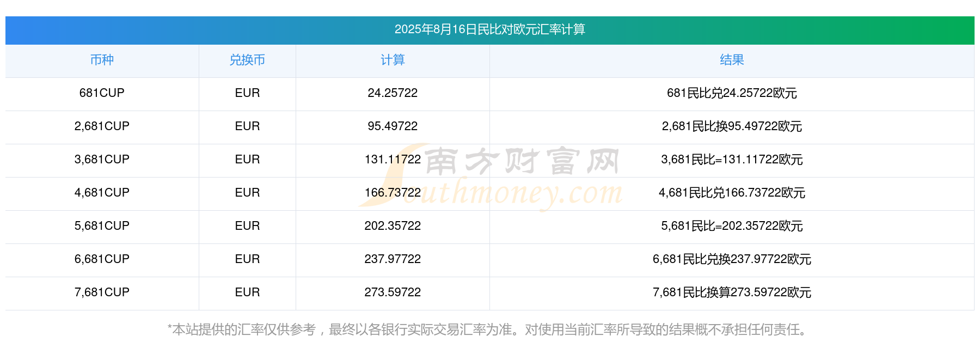Select the 5,681CUP cell

tap(102, 226)
